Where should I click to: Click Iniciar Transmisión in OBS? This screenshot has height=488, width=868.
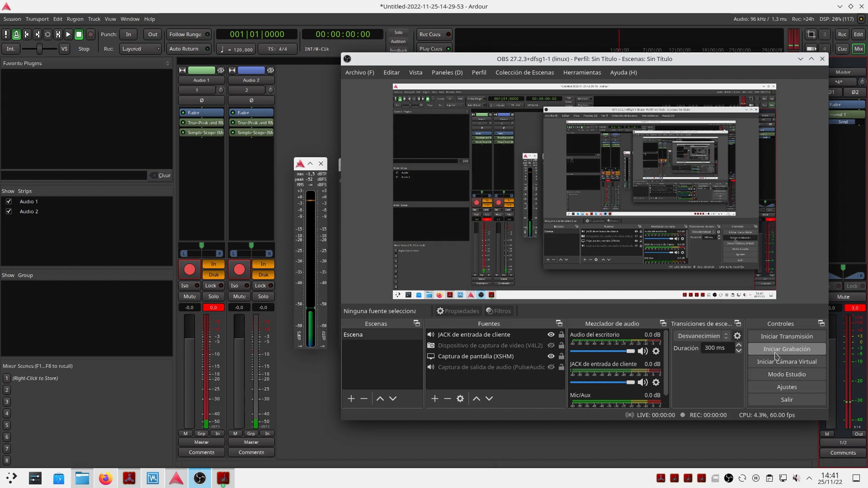point(787,336)
